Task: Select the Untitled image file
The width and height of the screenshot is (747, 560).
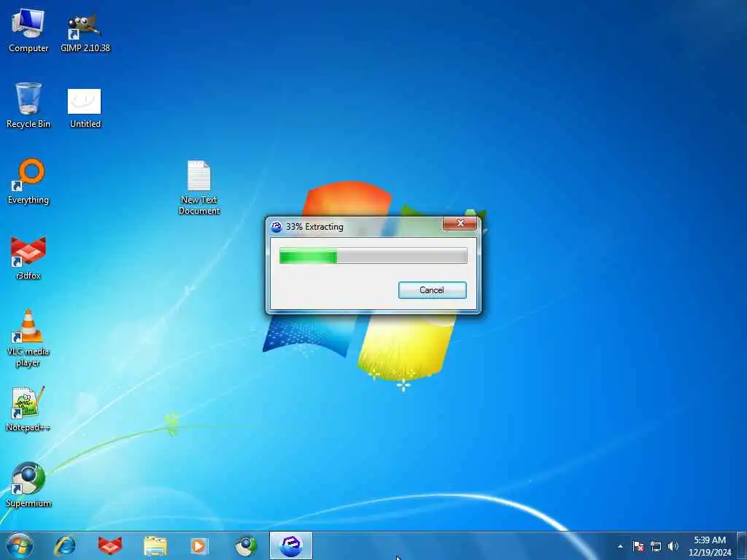Action: tap(85, 108)
